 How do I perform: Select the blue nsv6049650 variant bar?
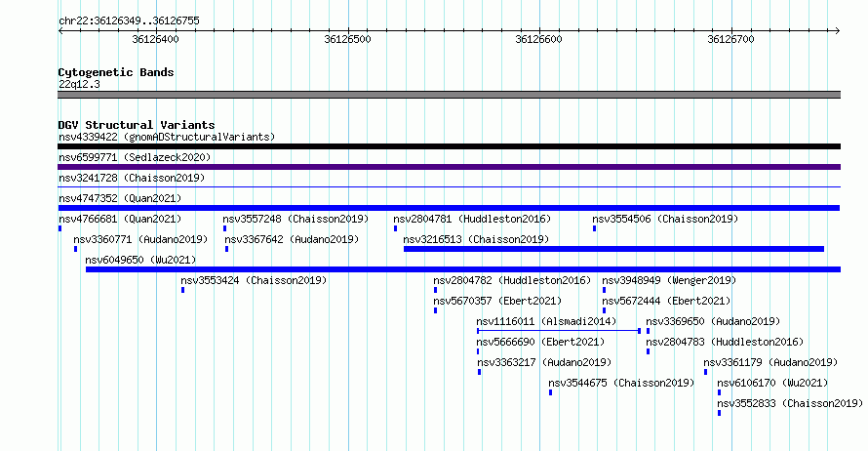[463, 269]
